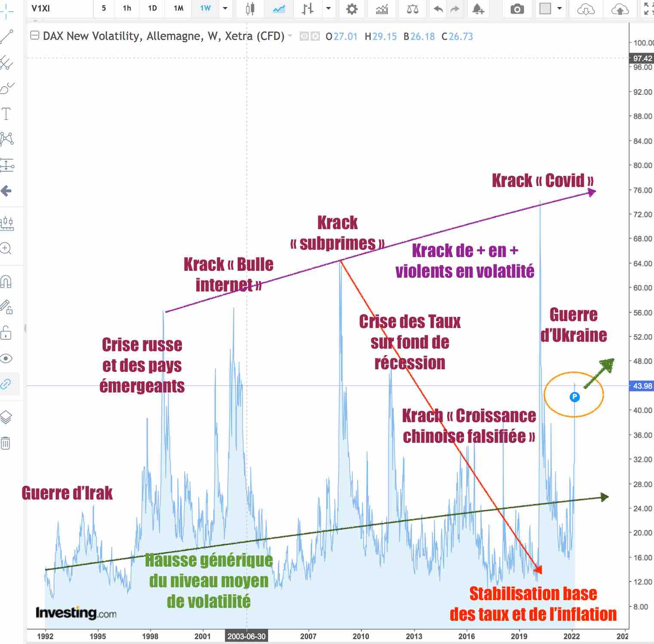Add an alert with the bell icon
Viewport: 654px width, 644px height.
coord(478,9)
